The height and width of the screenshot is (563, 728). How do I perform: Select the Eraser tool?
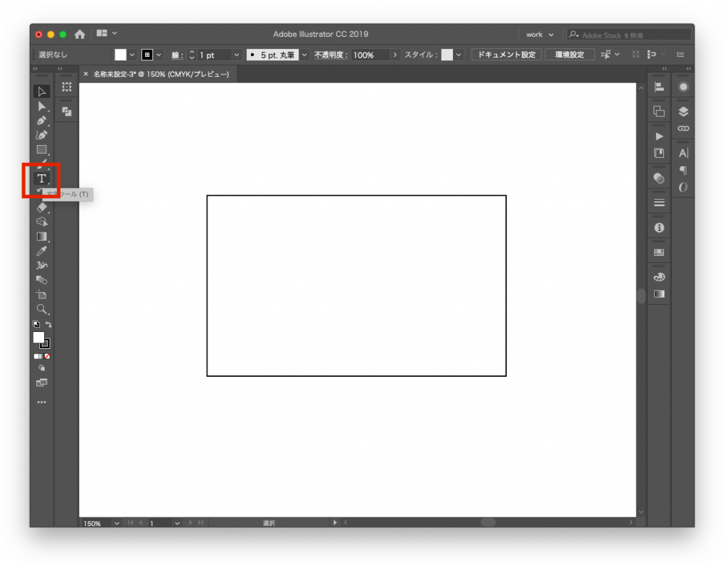(42, 208)
